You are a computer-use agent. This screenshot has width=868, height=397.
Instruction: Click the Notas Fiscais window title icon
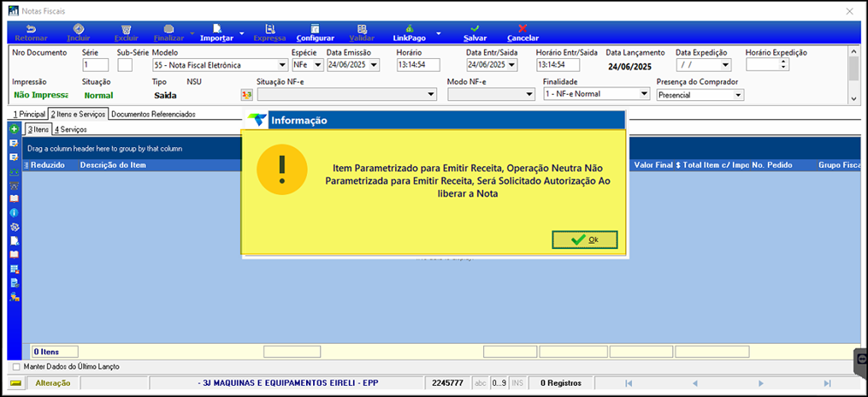pos(14,10)
